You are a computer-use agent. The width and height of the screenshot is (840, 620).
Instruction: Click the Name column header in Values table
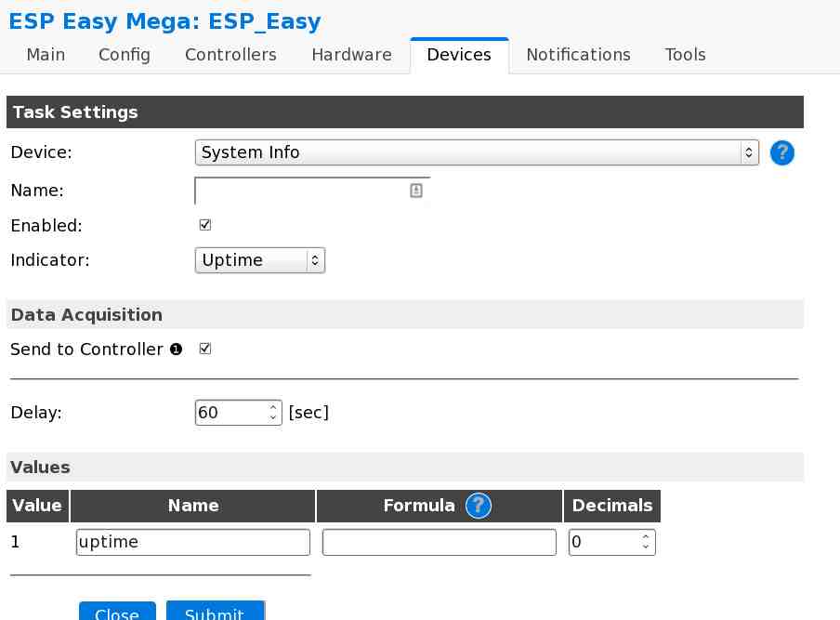[193, 506]
